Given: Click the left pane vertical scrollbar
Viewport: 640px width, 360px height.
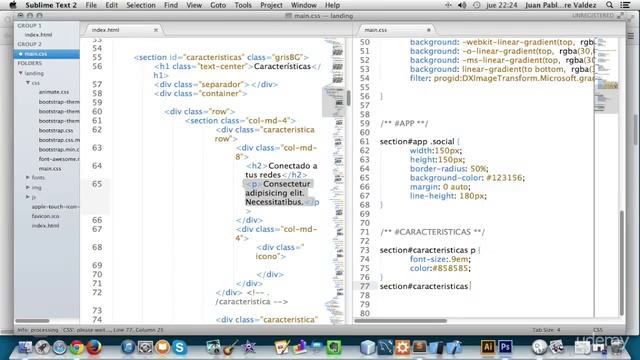Looking at the screenshot, I should pyautogui.click(x=349, y=98).
